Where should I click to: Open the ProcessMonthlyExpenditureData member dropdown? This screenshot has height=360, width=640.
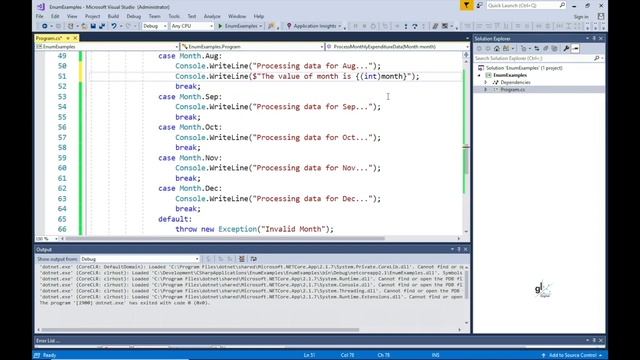click(x=398, y=47)
